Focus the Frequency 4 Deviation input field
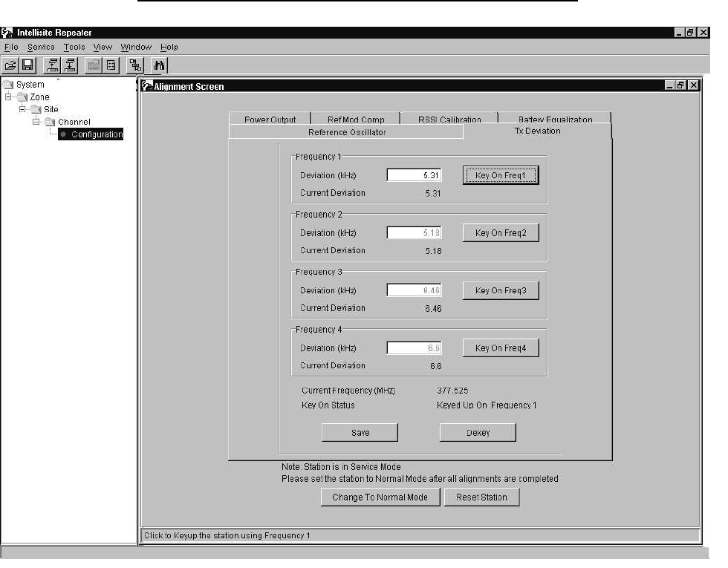 click(415, 348)
